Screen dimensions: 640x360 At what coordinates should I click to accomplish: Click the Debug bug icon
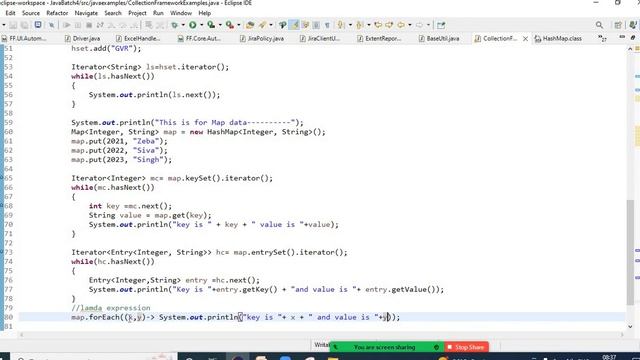[174, 25]
